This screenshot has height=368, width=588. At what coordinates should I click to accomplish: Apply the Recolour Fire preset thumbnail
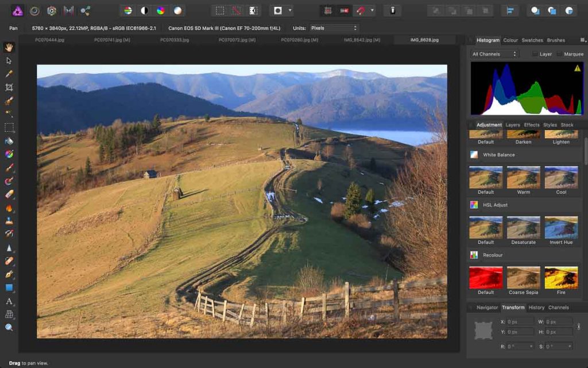click(x=561, y=278)
